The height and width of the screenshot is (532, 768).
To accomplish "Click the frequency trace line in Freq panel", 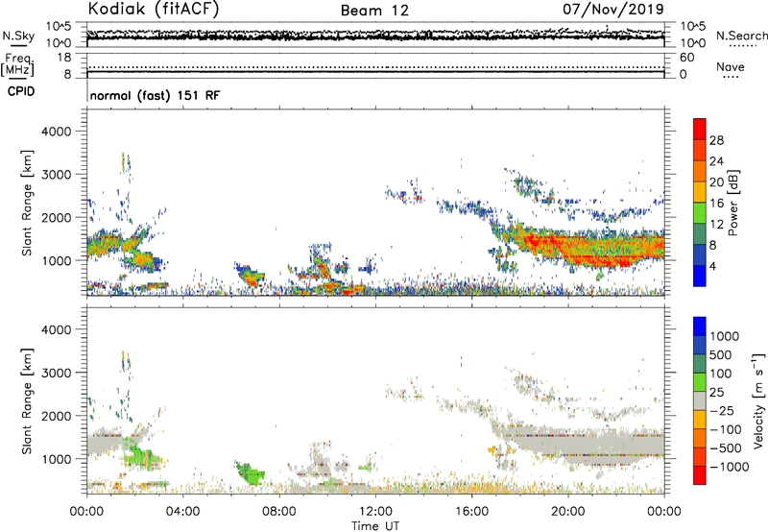I will point(375,72).
